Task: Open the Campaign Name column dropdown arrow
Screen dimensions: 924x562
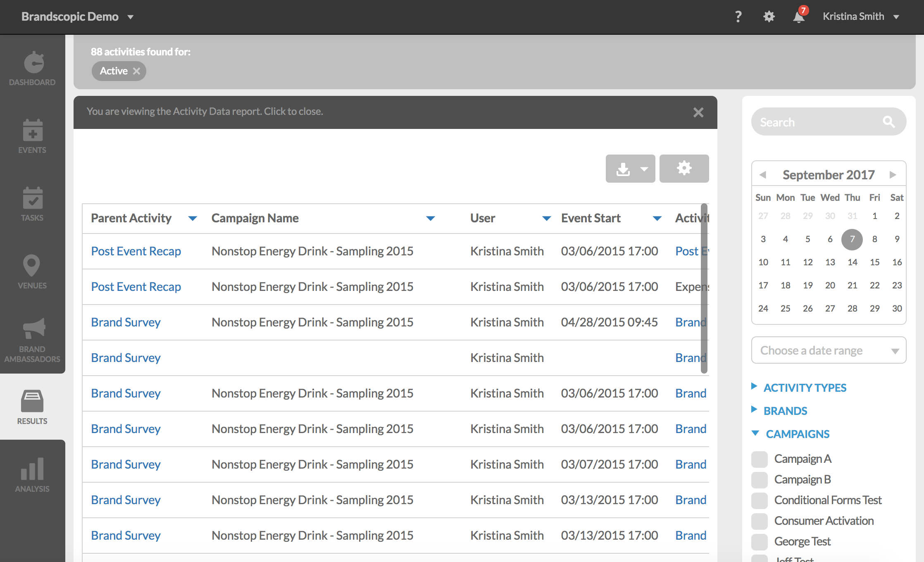Action: pos(431,218)
